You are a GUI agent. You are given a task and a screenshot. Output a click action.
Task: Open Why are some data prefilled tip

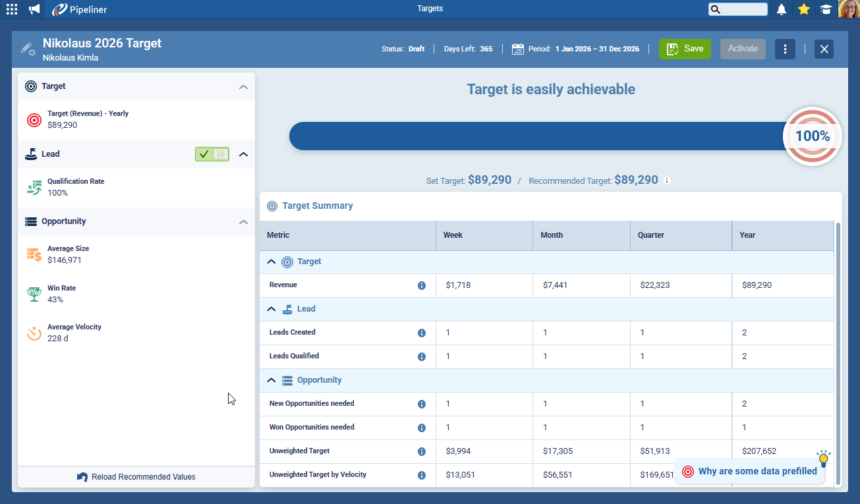pyautogui.click(x=750, y=471)
